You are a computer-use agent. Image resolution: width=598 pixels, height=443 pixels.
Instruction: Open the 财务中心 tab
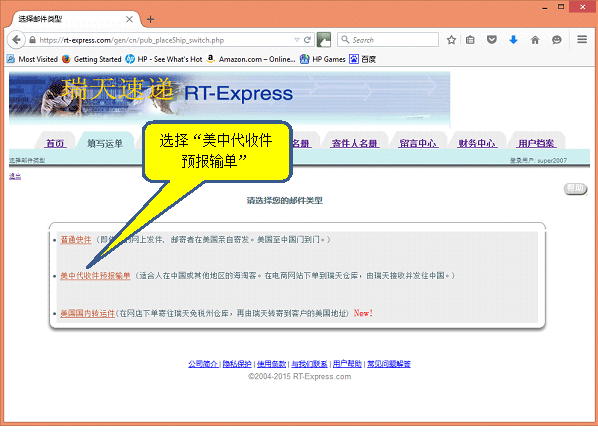click(477, 143)
